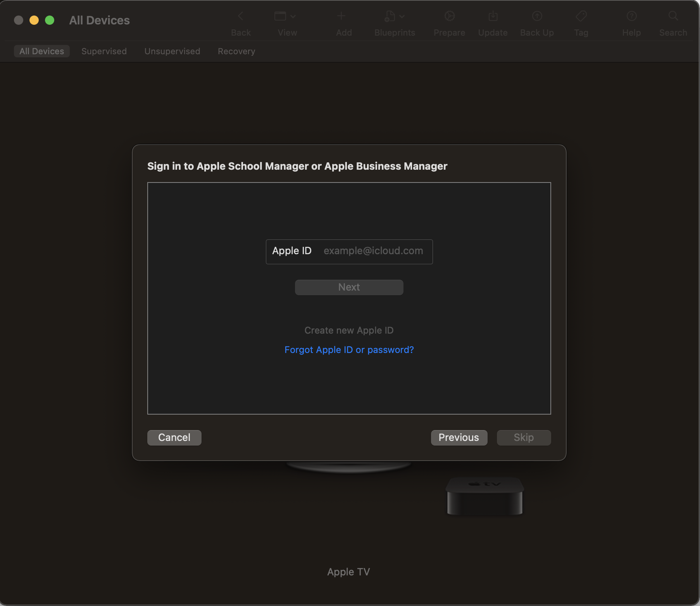
Task: Switch to the Supervised tab
Action: coord(104,51)
